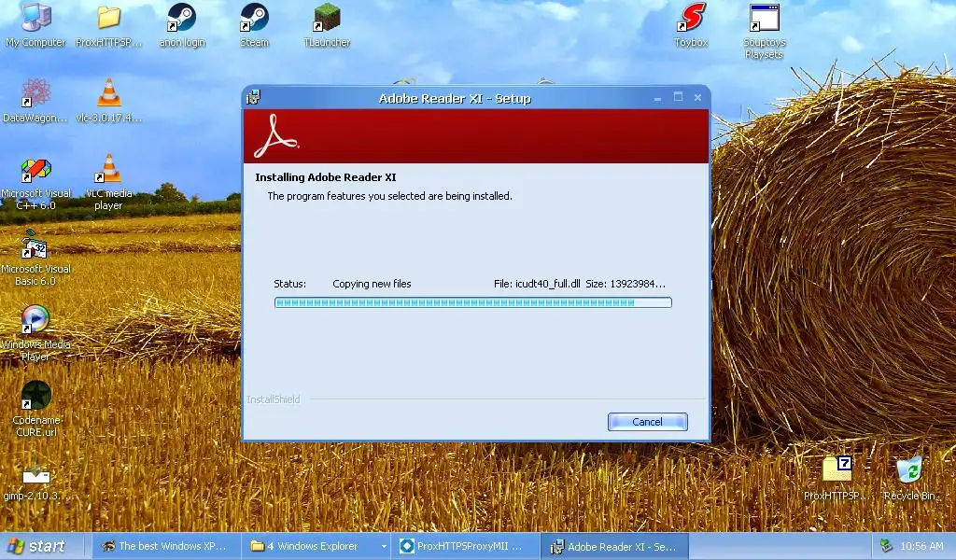Click the Adobe Reader XI Setup taskbar button
The height and width of the screenshot is (560, 956).
(614, 547)
